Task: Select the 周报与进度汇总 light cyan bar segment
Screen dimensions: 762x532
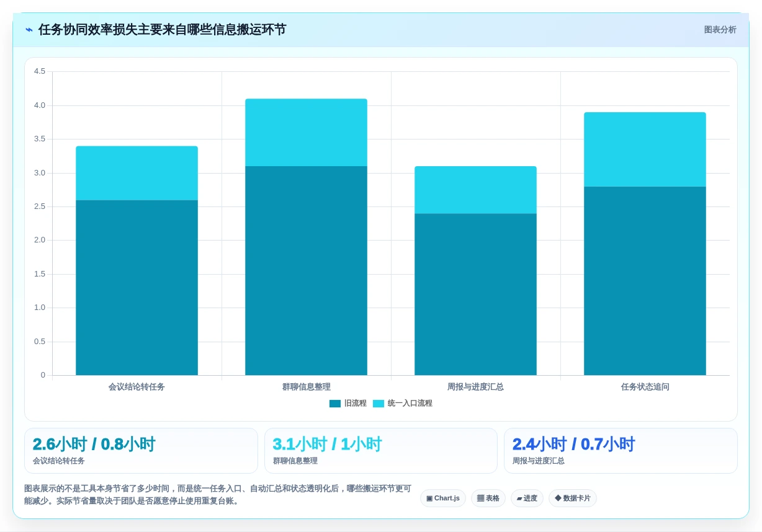Action: click(x=475, y=190)
